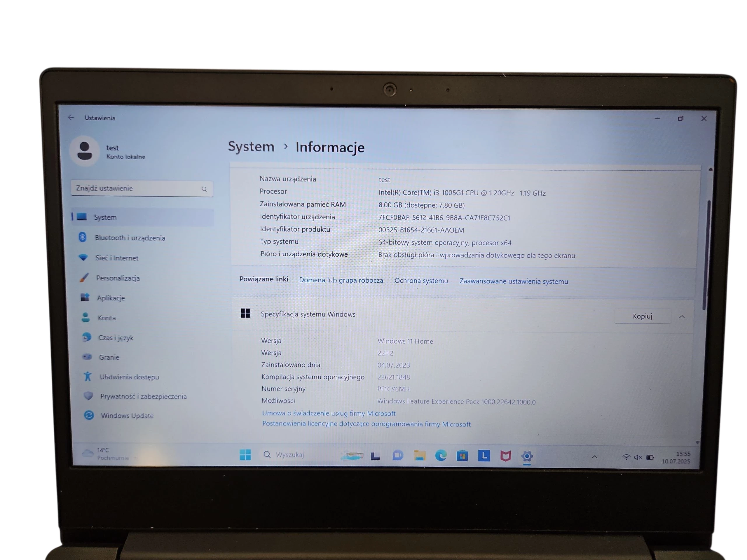Click the paintbrush Personalizacja icon
The image size is (747, 560).
[84, 277]
